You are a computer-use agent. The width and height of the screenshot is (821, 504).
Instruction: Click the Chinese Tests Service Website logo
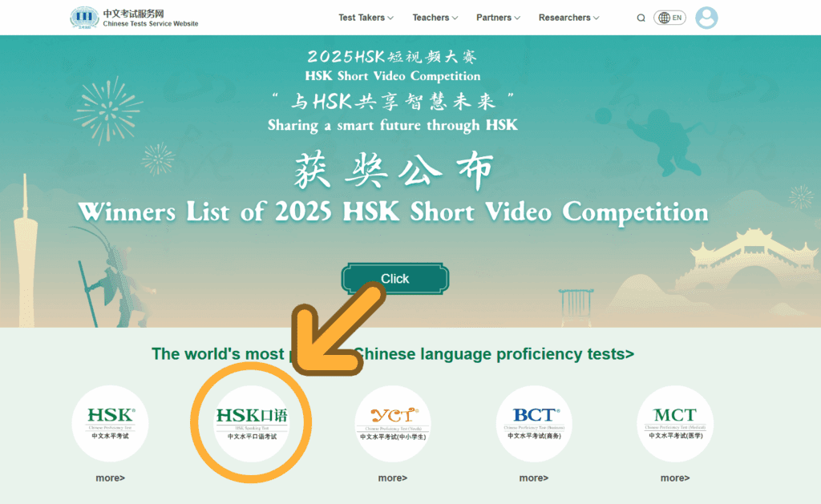click(134, 18)
